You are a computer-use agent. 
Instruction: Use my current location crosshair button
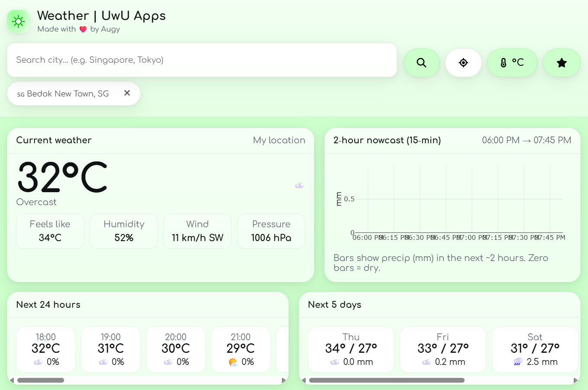point(463,63)
